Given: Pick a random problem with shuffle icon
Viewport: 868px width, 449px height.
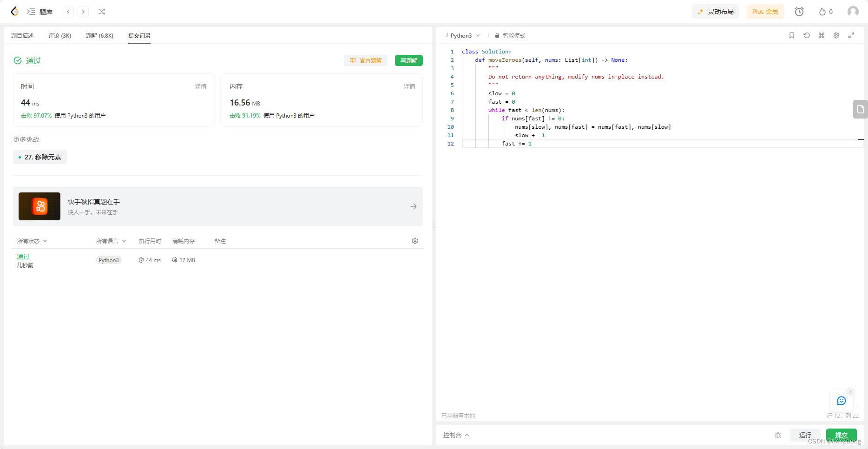Looking at the screenshot, I should tap(102, 12).
